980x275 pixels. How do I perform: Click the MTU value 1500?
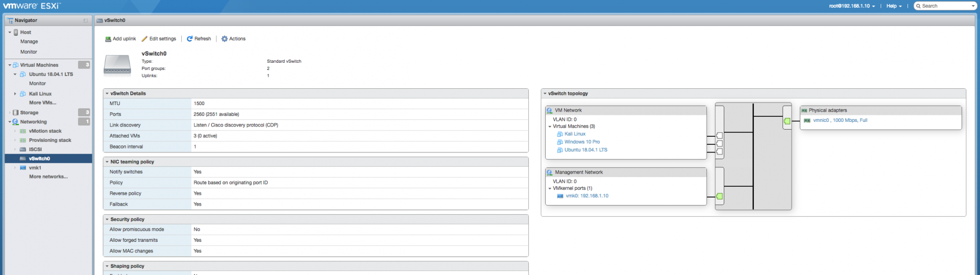pyautogui.click(x=199, y=104)
